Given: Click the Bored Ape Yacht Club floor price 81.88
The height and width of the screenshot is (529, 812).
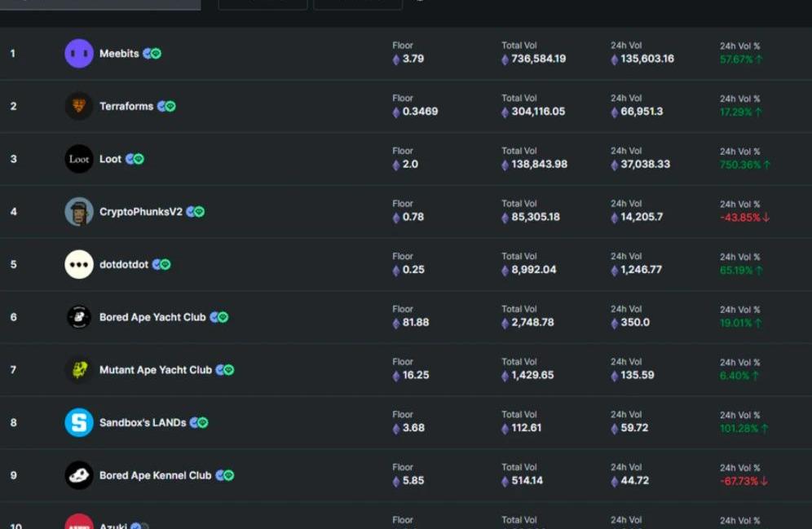Looking at the screenshot, I should tap(415, 323).
